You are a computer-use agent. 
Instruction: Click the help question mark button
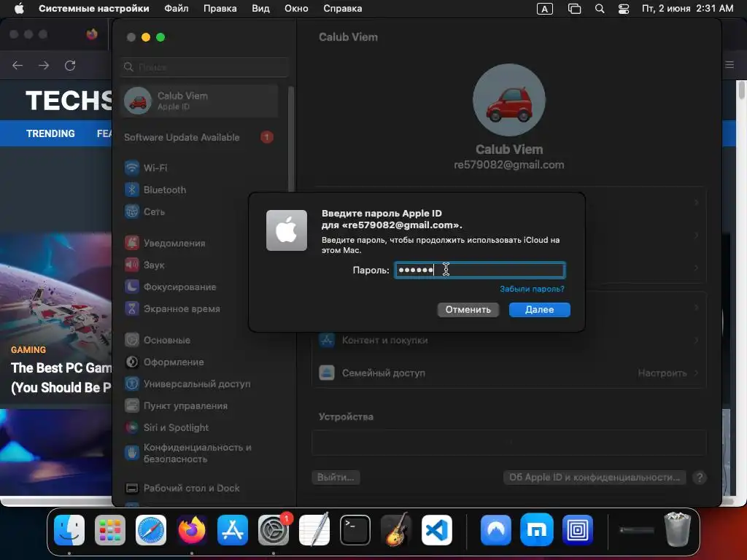click(x=700, y=477)
